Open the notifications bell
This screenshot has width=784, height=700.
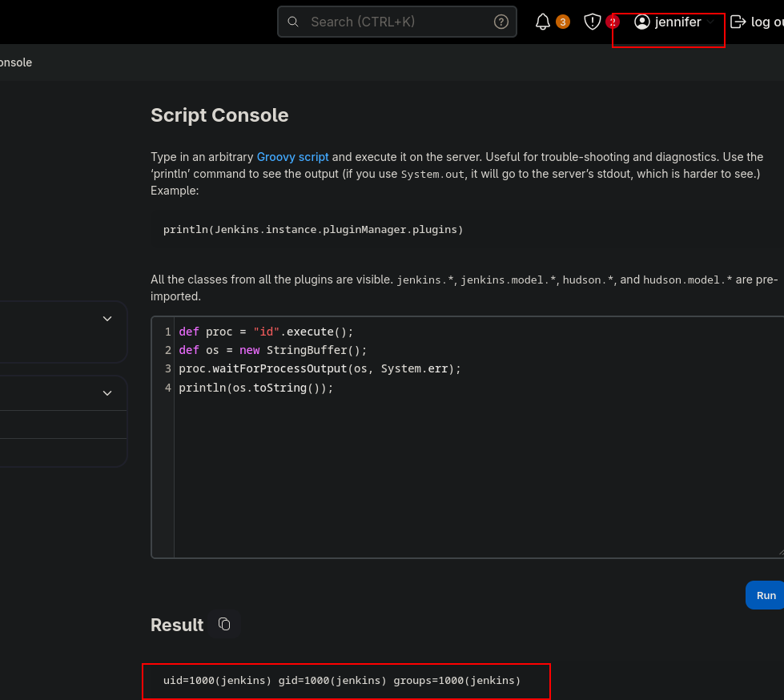[543, 22]
